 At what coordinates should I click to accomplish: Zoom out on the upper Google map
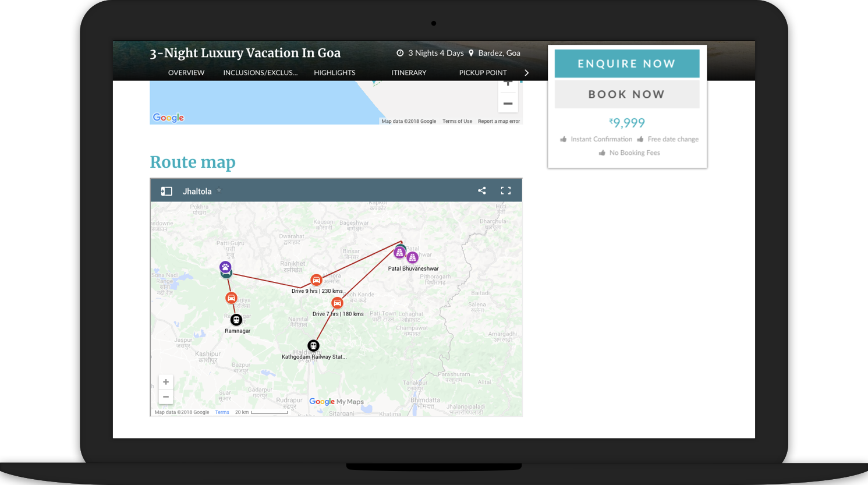(508, 104)
